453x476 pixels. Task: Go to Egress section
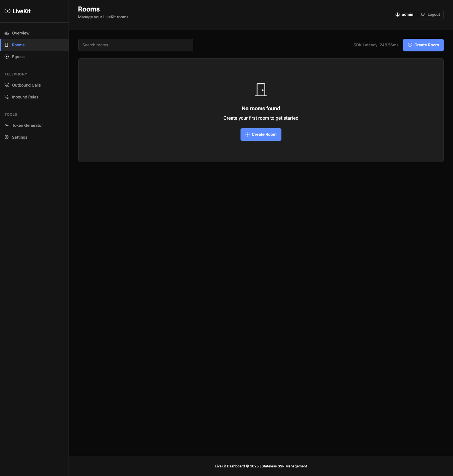point(18,57)
